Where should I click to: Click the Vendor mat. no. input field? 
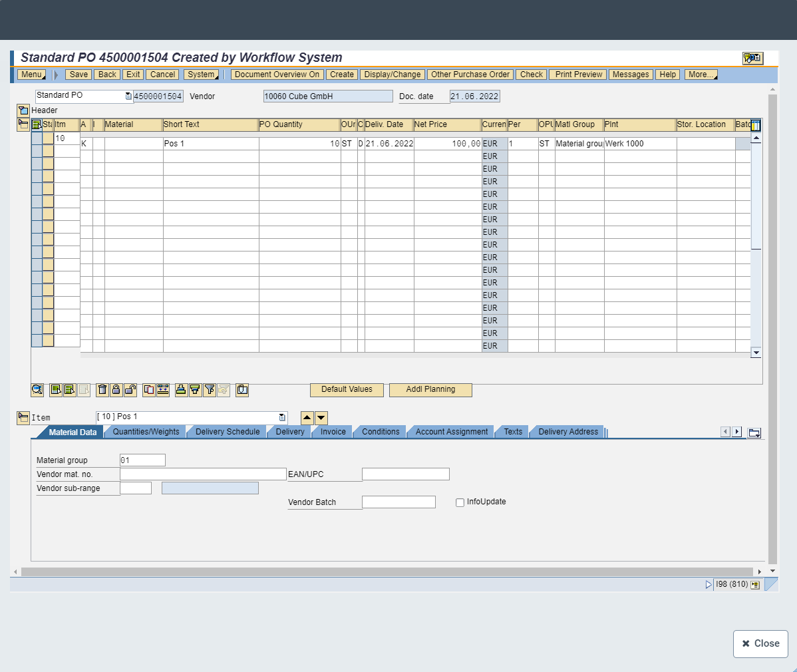click(202, 474)
